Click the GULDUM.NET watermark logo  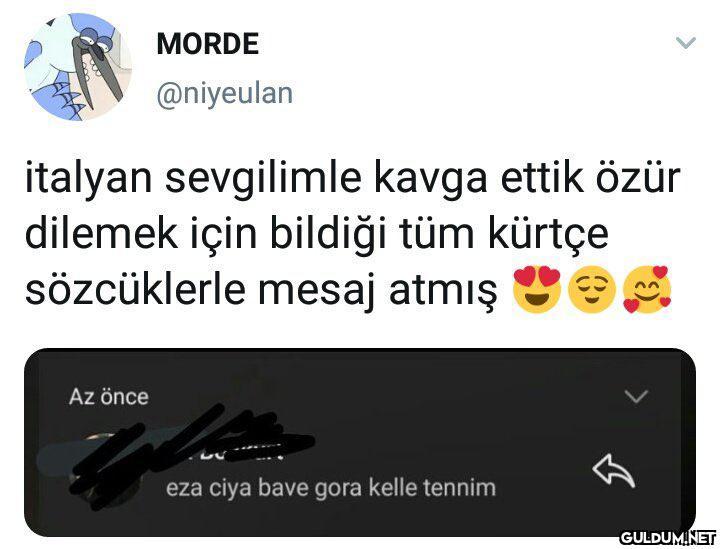click(x=668, y=537)
